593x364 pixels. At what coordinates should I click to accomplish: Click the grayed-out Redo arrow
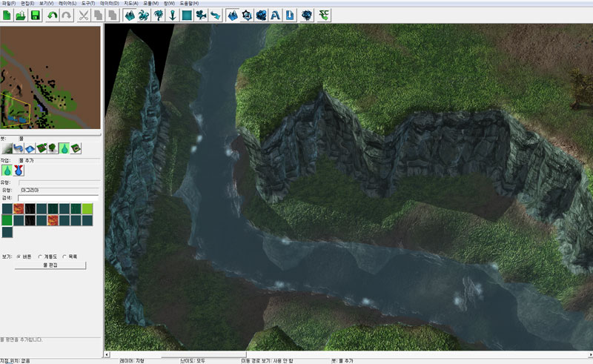(67, 16)
